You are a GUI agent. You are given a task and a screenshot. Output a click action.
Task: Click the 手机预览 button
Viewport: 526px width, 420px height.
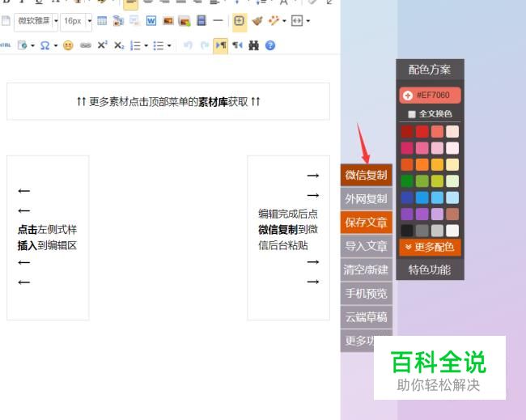tap(367, 294)
